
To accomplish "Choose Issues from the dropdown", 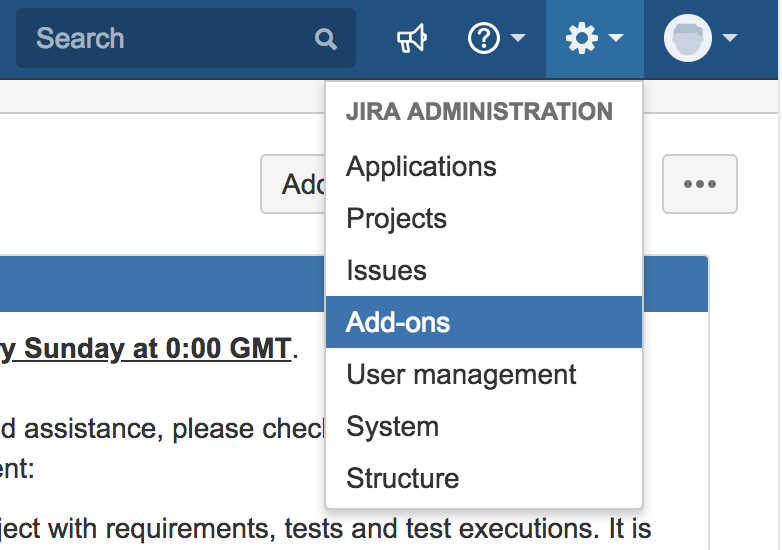I will click(483, 270).
